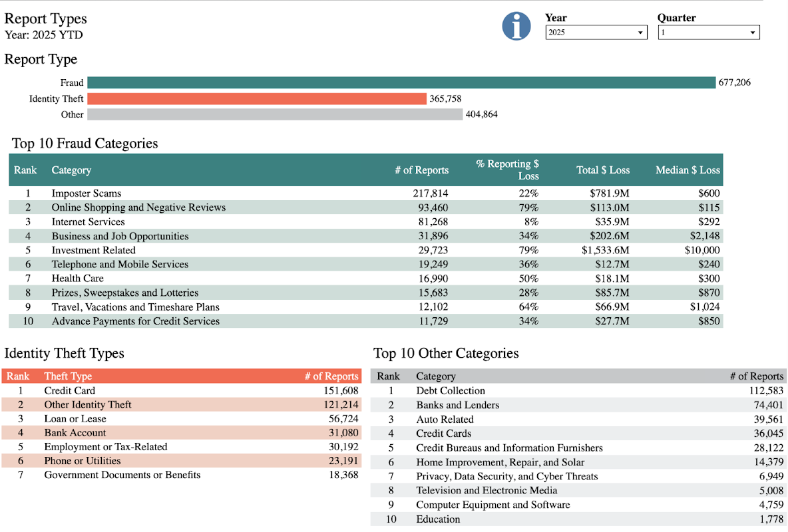Click the Debt Collection category row
Screen dimensions: 788x532
[x=451, y=390]
